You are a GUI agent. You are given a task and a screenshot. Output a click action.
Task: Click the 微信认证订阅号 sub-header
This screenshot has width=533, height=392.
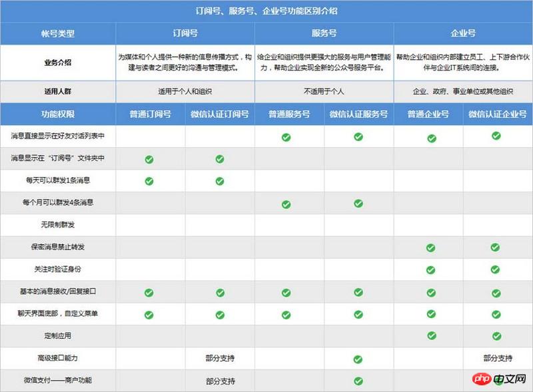pyautogui.click(x=220, y=114)
